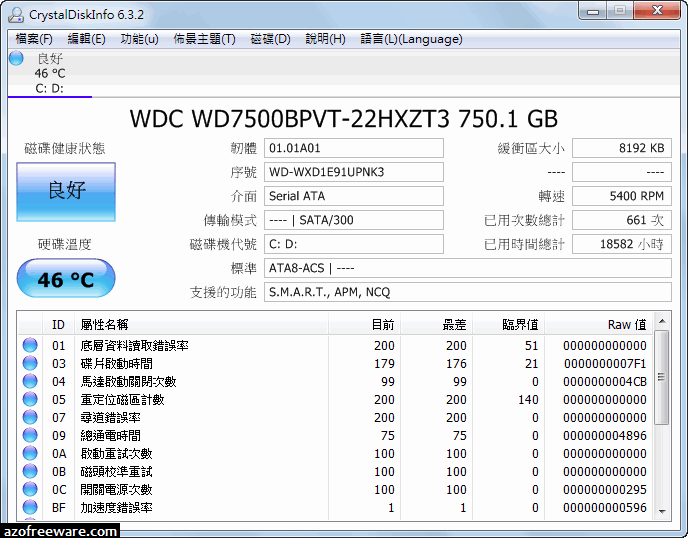Click the 46 °C temperature button

[x=66, y=279]
